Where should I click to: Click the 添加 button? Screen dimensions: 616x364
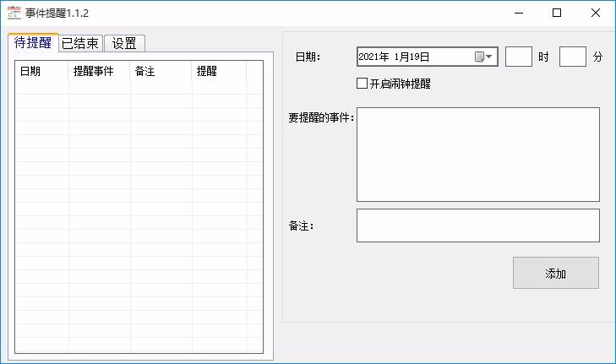pyautogui.click(x=556, y=273)
